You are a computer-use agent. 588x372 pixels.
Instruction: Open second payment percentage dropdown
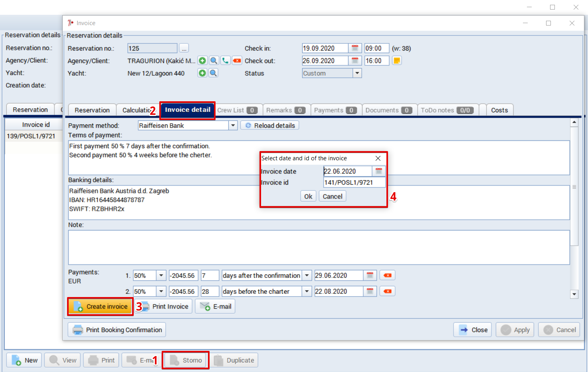(161, 291)
